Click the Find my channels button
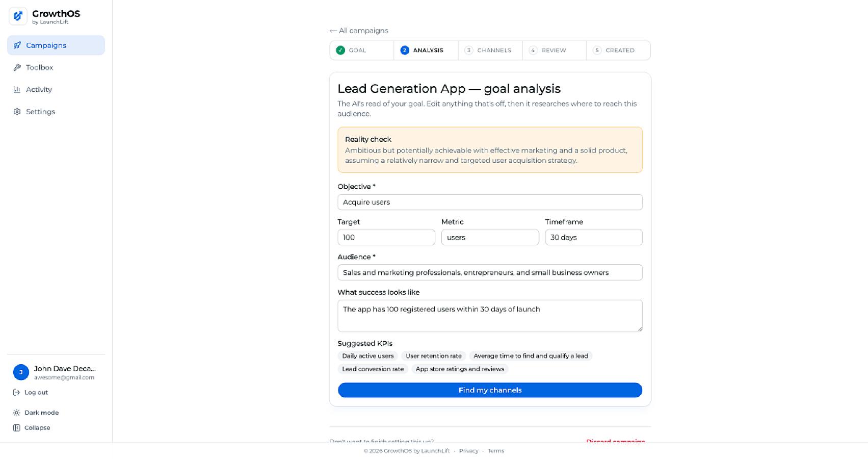 (x=490, y=390)
